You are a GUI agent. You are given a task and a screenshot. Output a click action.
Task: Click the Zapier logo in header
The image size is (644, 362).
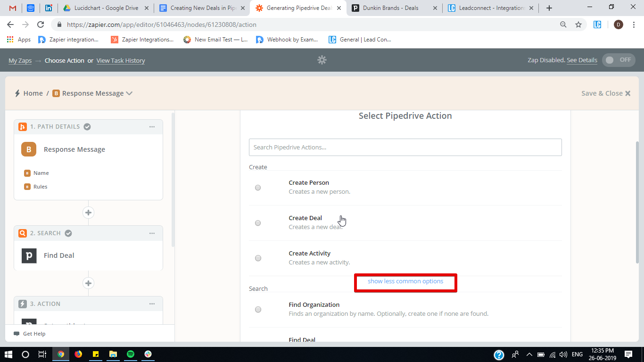[322, 60]
